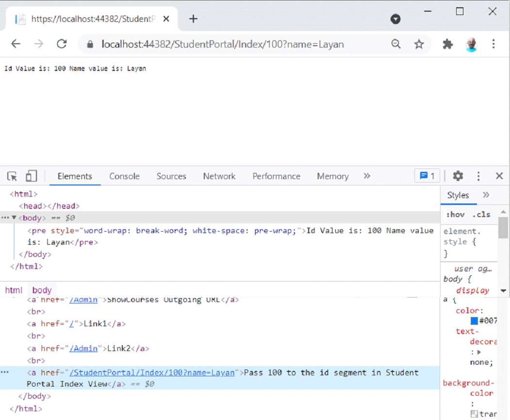510x420 pixels.
Task: Open the actions dots beside the body node
Action: tap(5, 218)
